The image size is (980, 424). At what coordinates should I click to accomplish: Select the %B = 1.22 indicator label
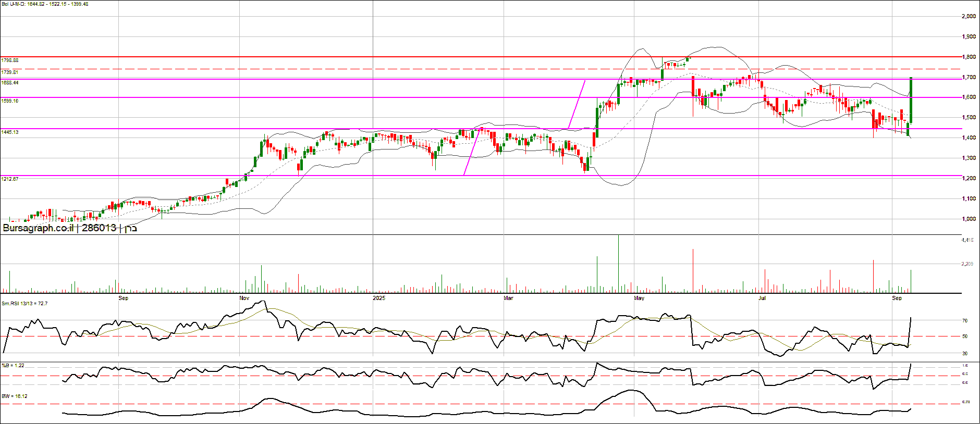(x=13, y=366)
